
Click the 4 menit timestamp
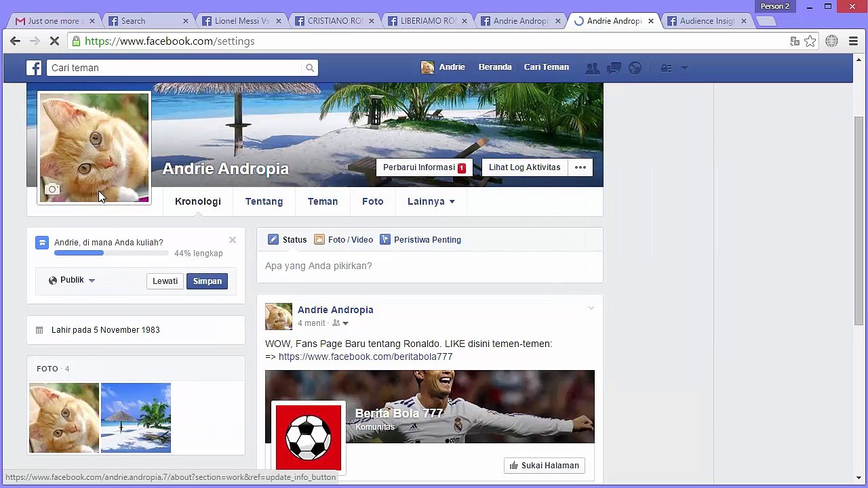311,323
